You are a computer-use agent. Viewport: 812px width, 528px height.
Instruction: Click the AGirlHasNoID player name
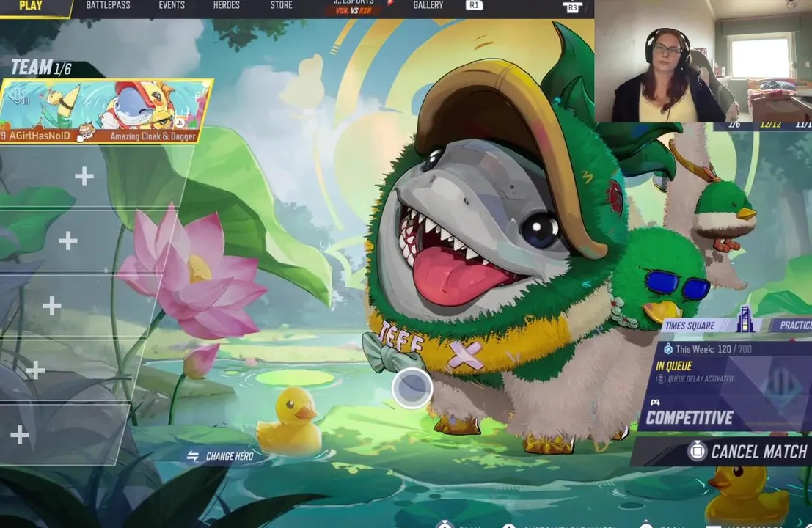pyautogui.click(x=40, y=136)
